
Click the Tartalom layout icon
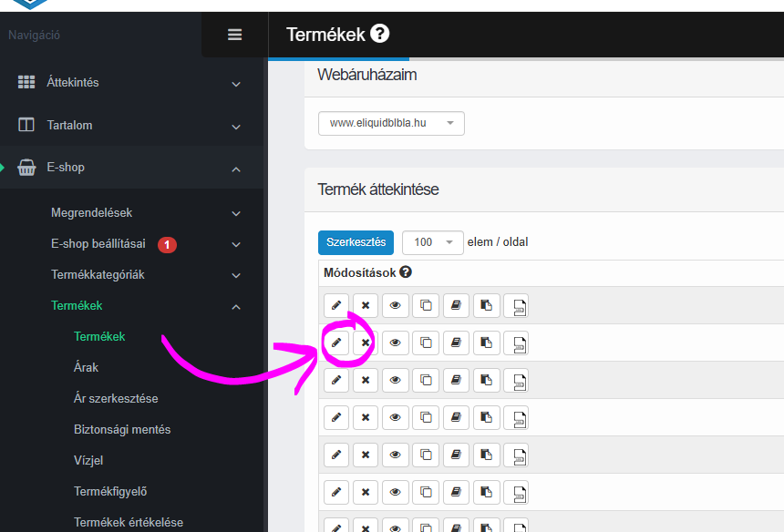26,125
